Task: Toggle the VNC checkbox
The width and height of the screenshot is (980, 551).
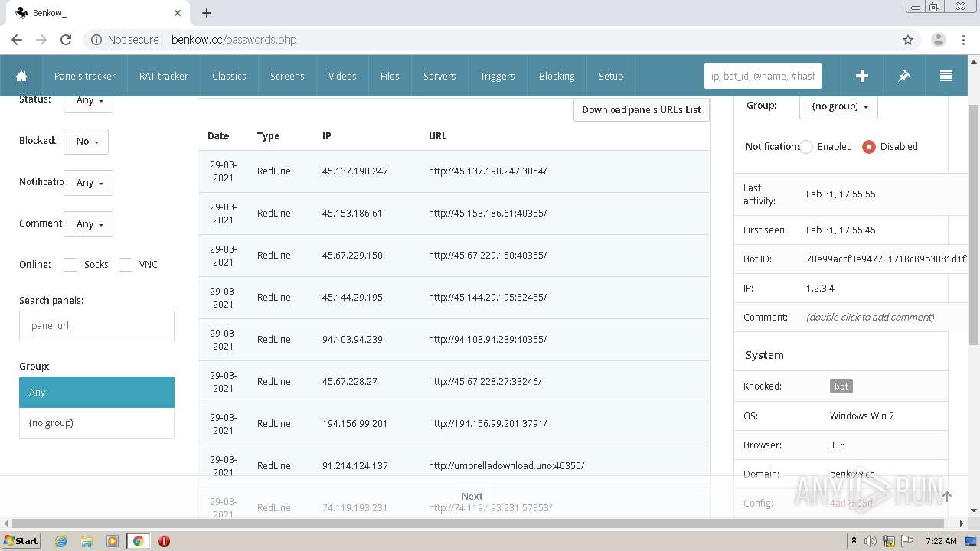Action: point(126,265)
